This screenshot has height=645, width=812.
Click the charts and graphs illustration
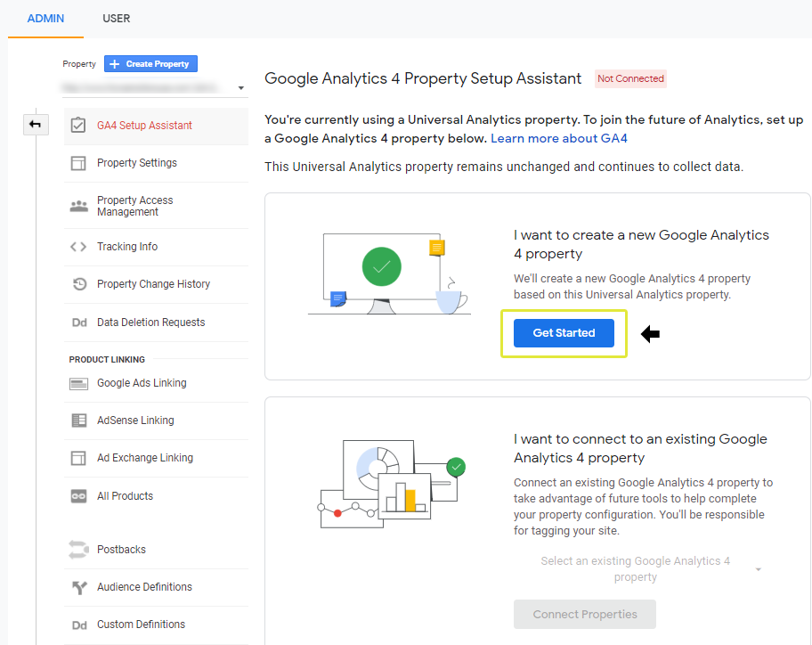point(392,484)
